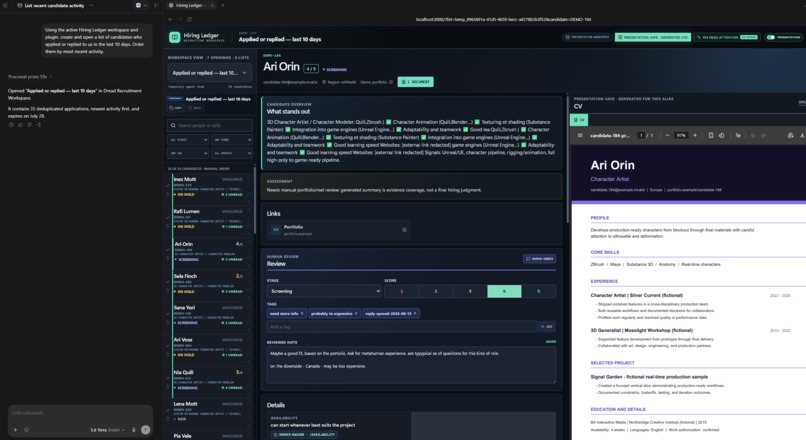Give thumbs up to the assistant reply

21,124
